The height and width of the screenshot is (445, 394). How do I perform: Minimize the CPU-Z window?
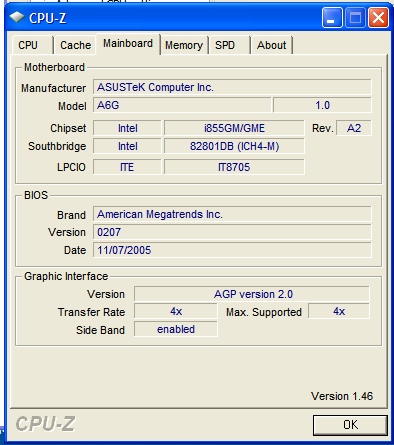332,18
